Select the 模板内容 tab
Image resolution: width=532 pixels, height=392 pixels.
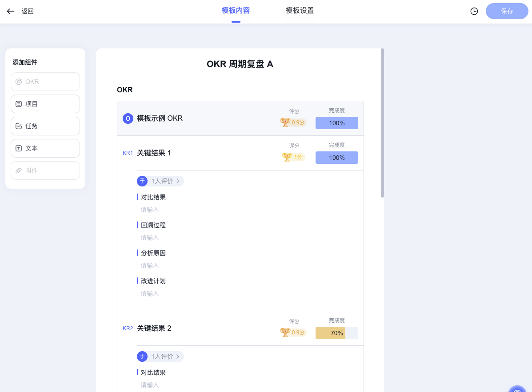[x=236, y=11]
